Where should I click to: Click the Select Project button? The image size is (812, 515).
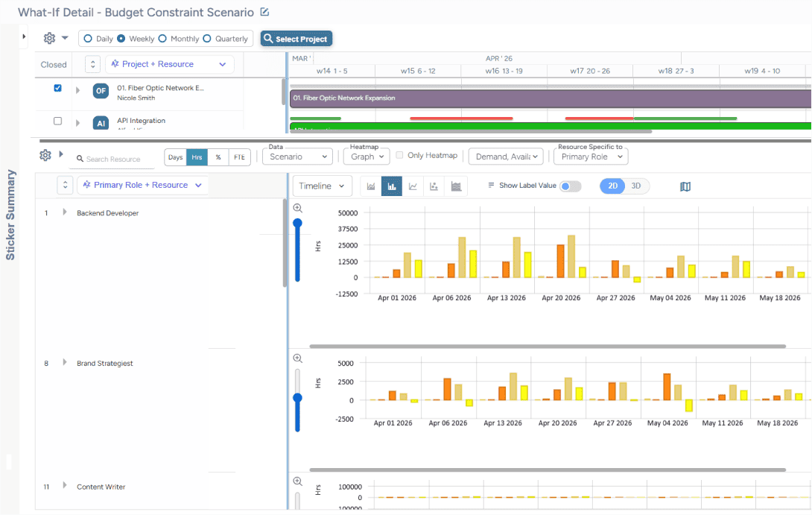296,39
